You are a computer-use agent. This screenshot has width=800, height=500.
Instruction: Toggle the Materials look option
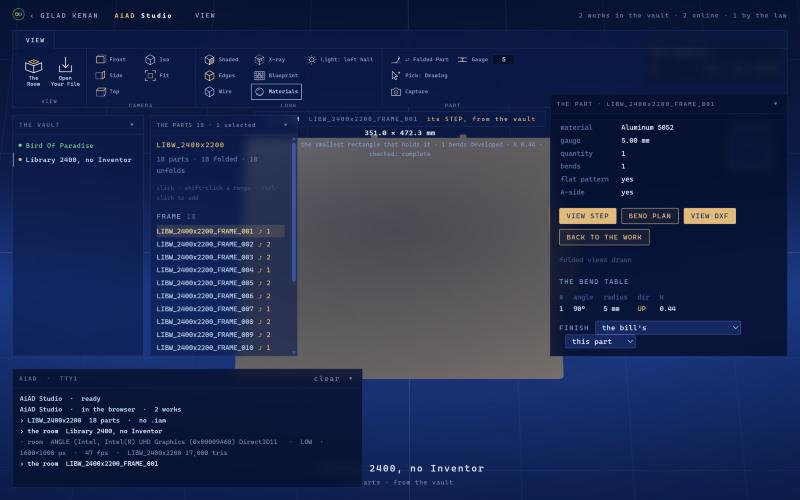276,92
